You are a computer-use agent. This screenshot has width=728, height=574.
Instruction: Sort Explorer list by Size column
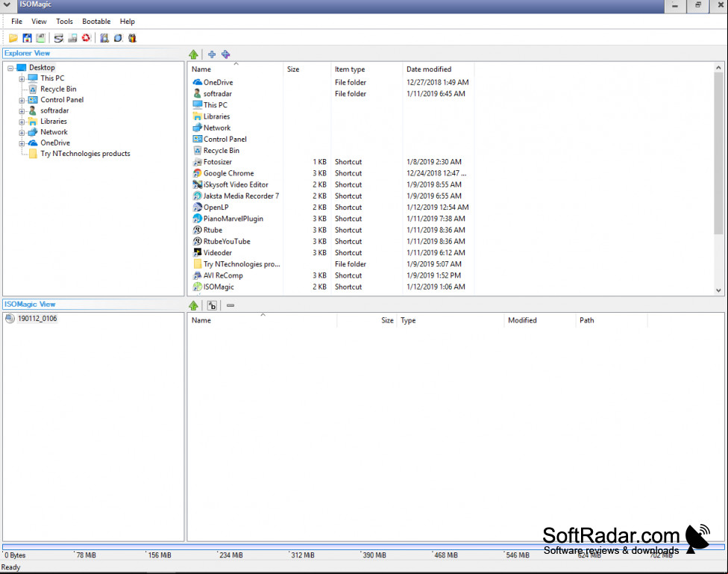pyautogui.click(x=307, y=69)
